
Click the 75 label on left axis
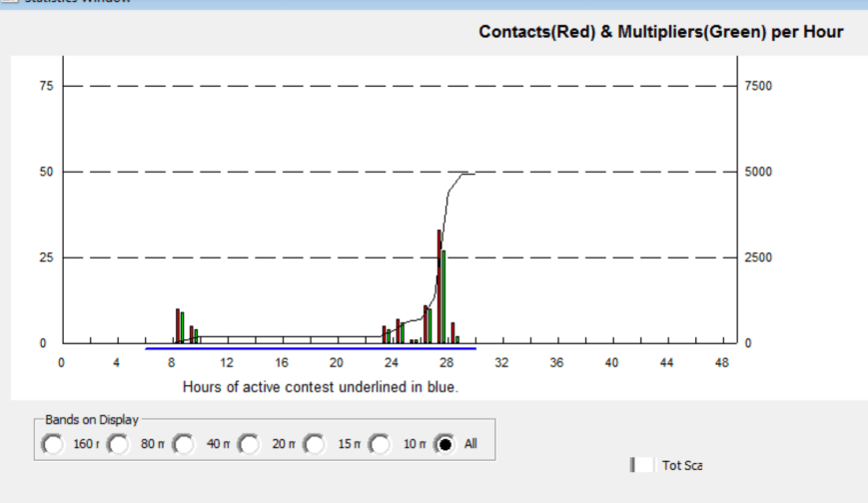tap(47, 86)
